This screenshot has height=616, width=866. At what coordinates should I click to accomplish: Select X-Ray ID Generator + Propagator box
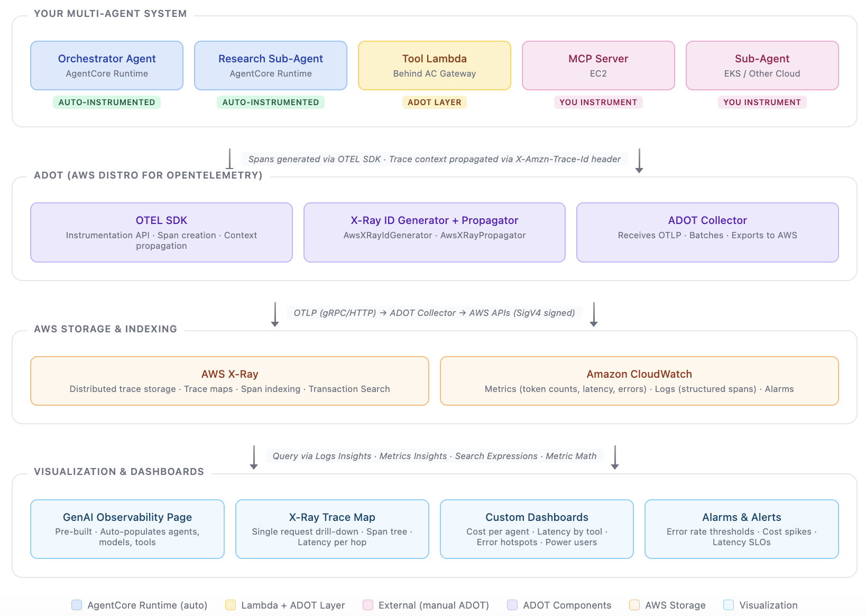point(435,232)
